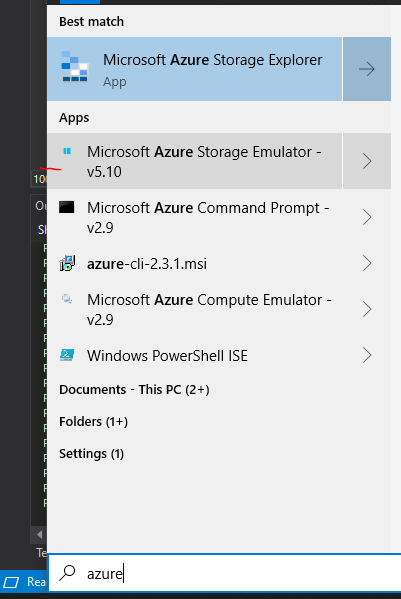Screen dimensions: 401x599
Task: Click the Compute Emulator icon
Action: (x=67, y=299)
